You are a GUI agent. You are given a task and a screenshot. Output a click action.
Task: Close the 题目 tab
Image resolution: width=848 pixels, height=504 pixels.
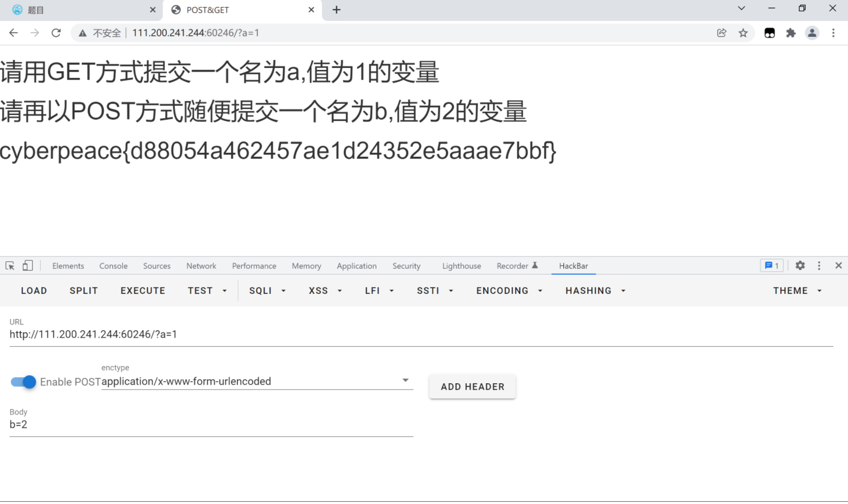152,10
